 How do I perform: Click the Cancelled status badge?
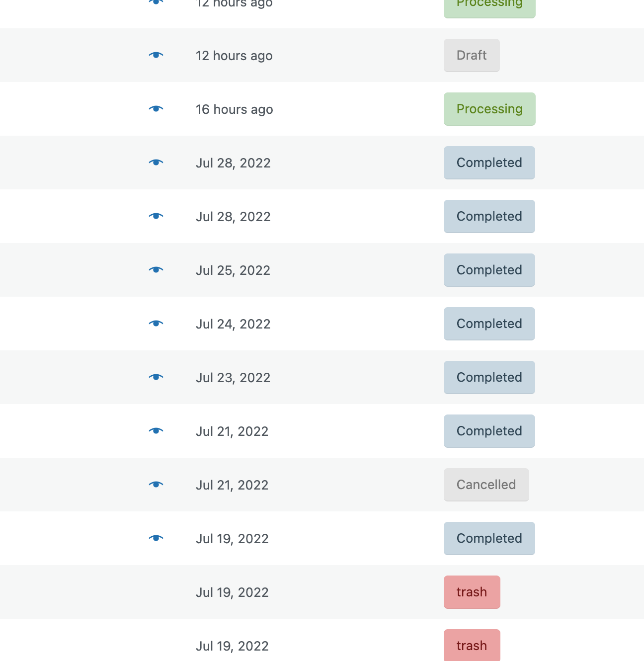click(x=486, y=485)
